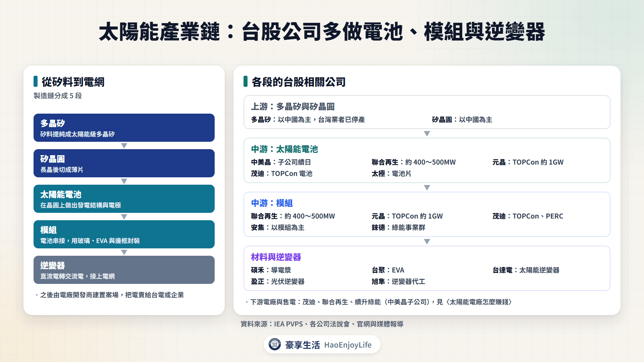
Task: Click 台聚：EVA entry
Action: (x=388, y=270)
